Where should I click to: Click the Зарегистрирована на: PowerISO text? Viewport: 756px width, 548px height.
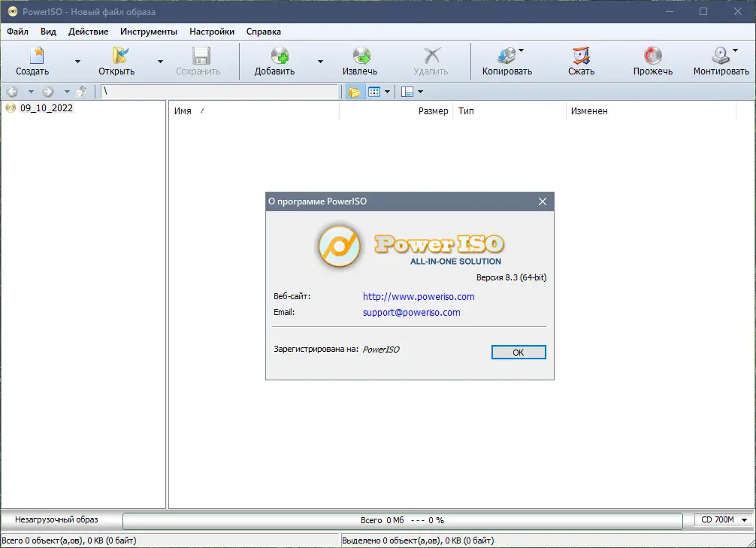click(337, 350)
